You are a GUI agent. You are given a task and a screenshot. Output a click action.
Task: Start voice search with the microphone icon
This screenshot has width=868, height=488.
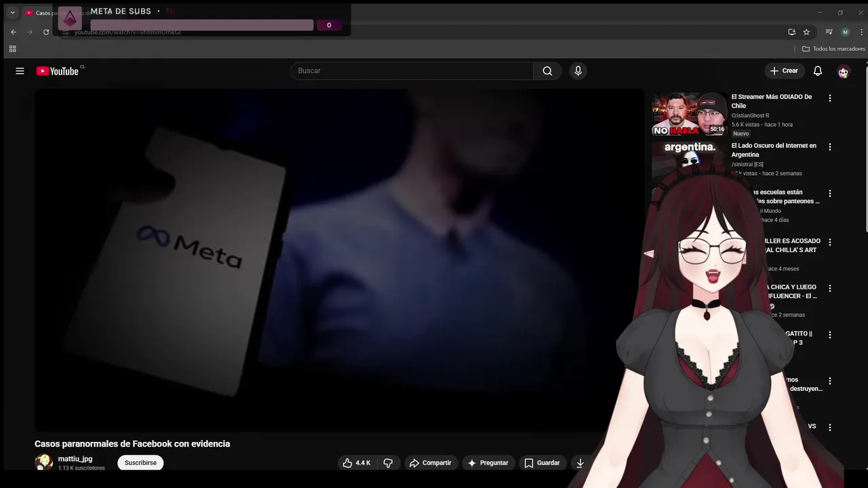click(x=578, y=71)
